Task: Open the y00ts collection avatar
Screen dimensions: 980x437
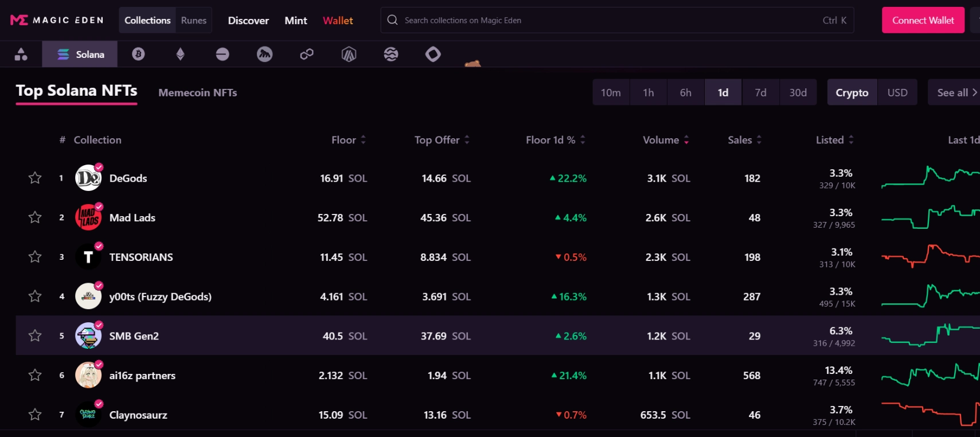Action: tap(88, 296)
